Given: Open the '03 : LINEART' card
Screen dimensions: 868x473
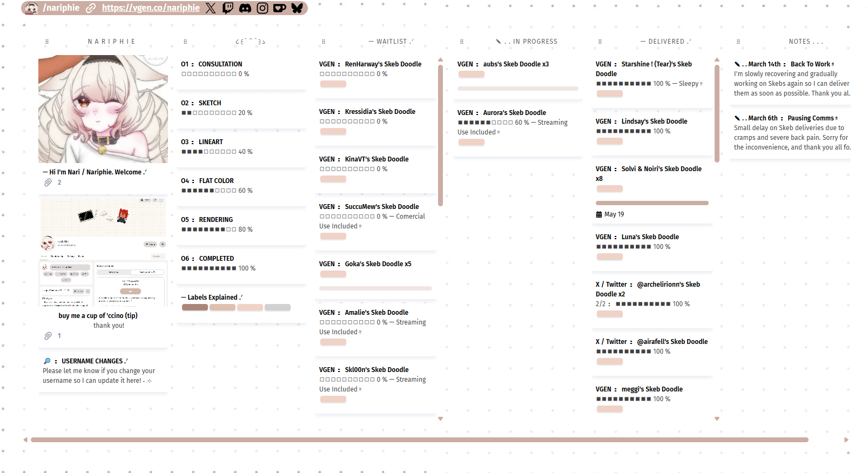Looking at the screenshot, I should (x=241, y=150).
